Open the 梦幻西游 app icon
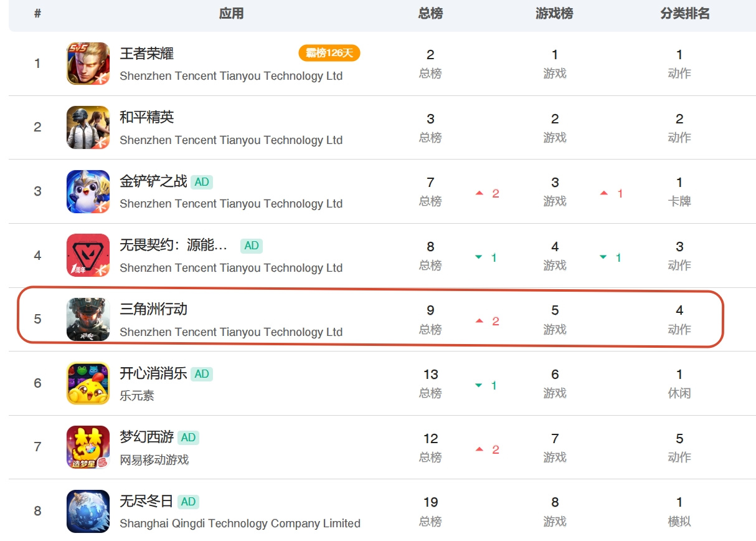Viewport: 756px width, 541px height. [88, 448]
